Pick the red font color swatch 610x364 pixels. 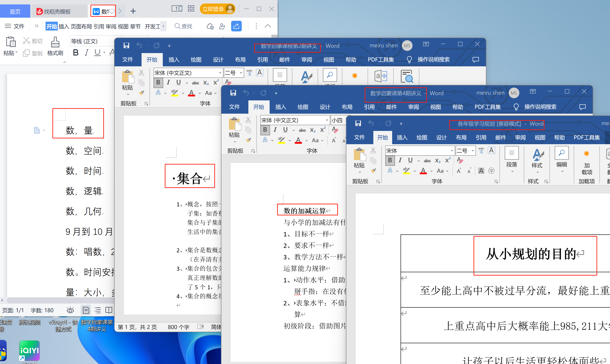[423, 171]
